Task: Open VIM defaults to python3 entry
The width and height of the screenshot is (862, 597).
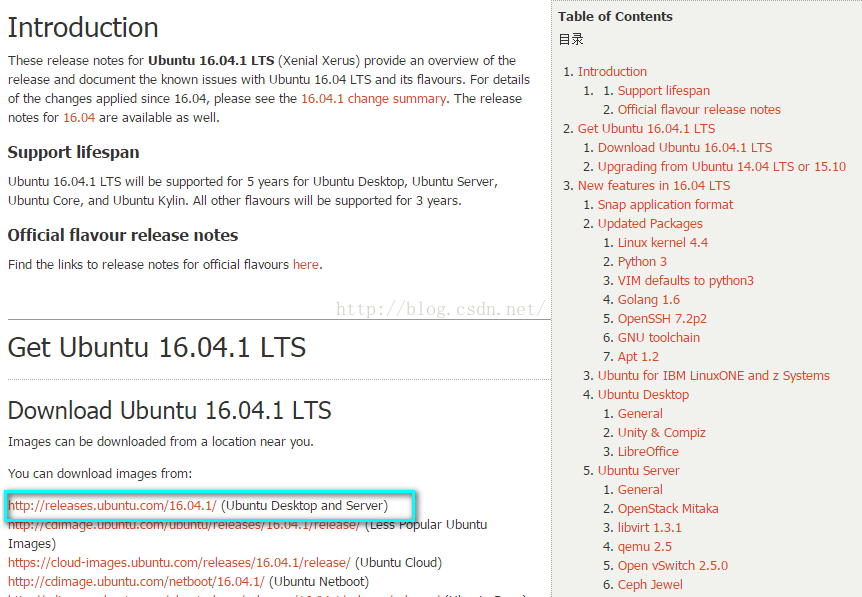Action: (686, 280)
